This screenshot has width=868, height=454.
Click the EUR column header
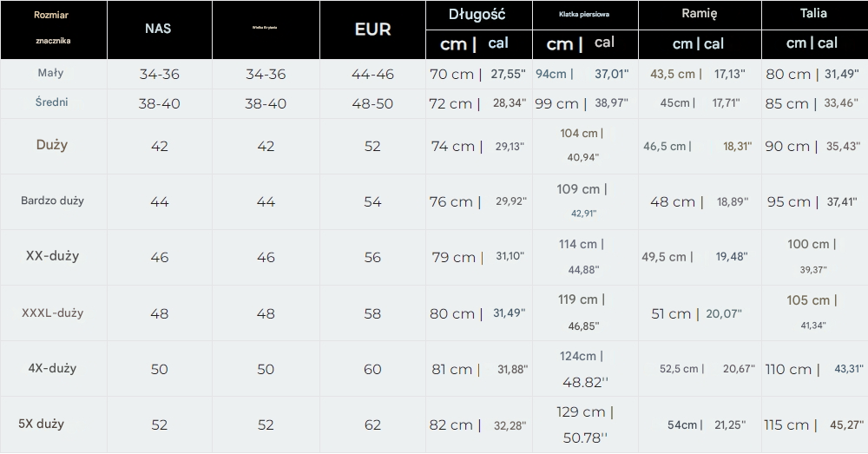[x=372, y=29]
